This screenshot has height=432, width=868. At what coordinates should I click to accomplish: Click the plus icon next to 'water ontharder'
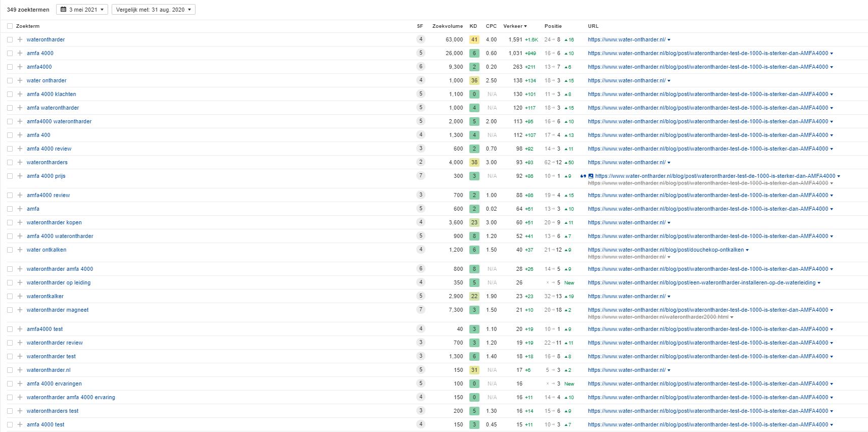click(20, 80)
